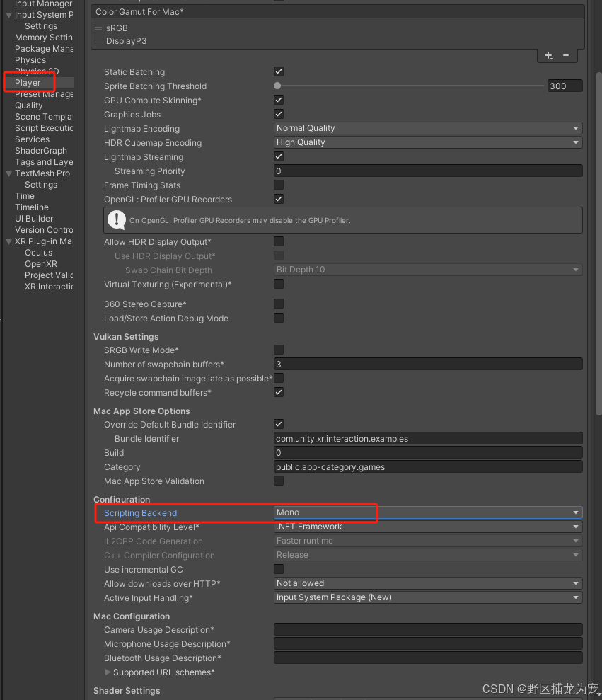The image size is (602, 700).
Task: Click Microphone Usage Description field
Action: pos(428,644)
